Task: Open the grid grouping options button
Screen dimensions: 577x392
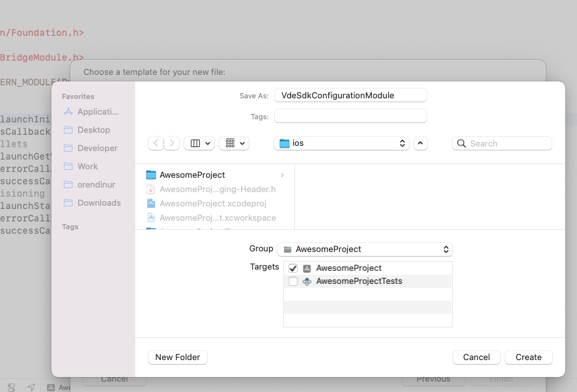Action: (234, 143)
